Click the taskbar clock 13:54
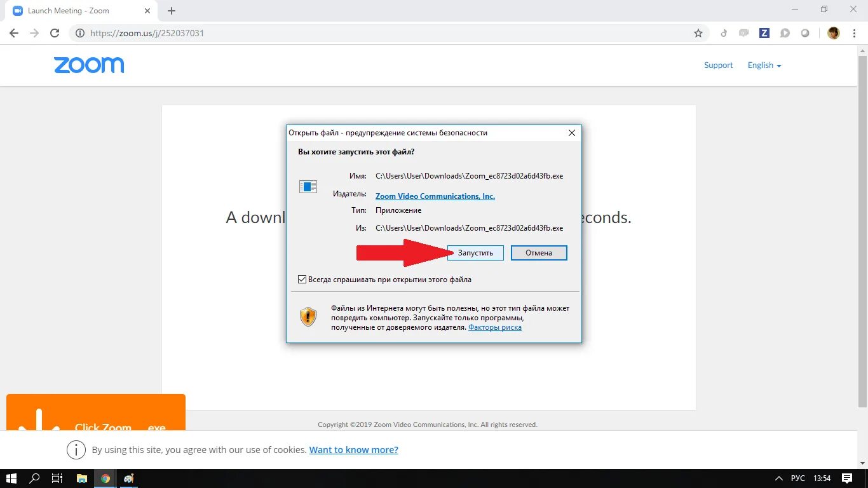 (822, 478)
